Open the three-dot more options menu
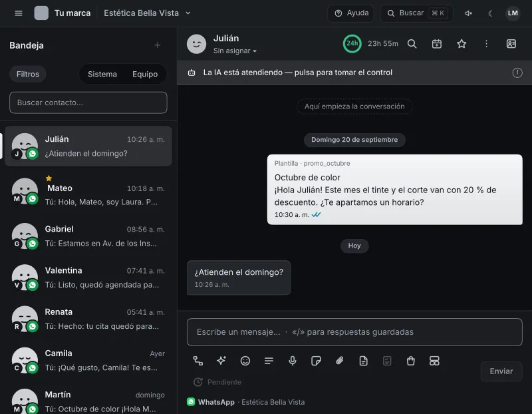532x414 pixels. (486, 44)
